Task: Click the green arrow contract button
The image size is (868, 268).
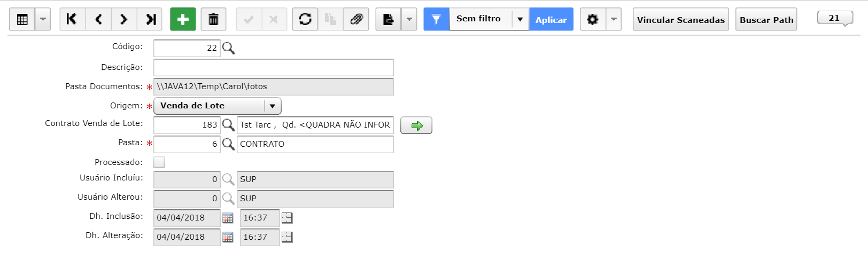Action: (416, 125)
